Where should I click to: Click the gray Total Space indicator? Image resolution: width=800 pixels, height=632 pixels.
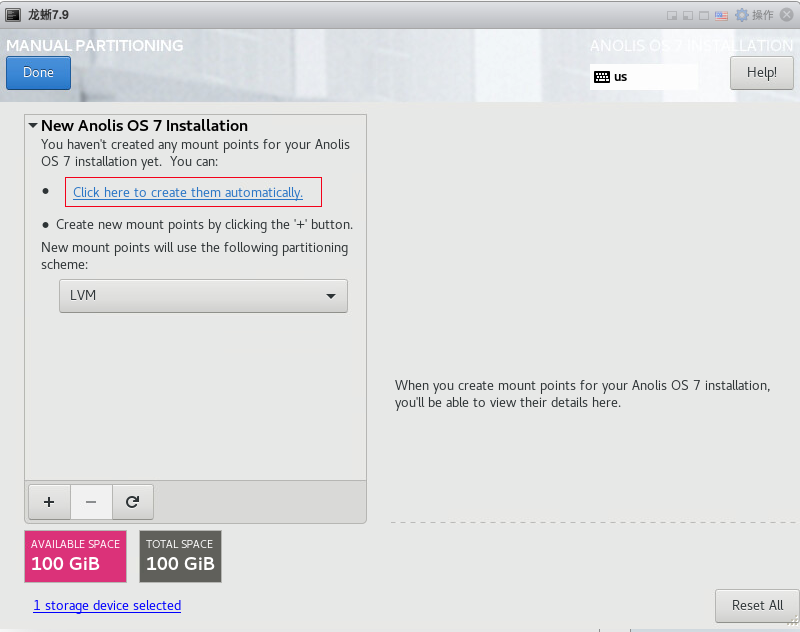[x=180, y=556]
